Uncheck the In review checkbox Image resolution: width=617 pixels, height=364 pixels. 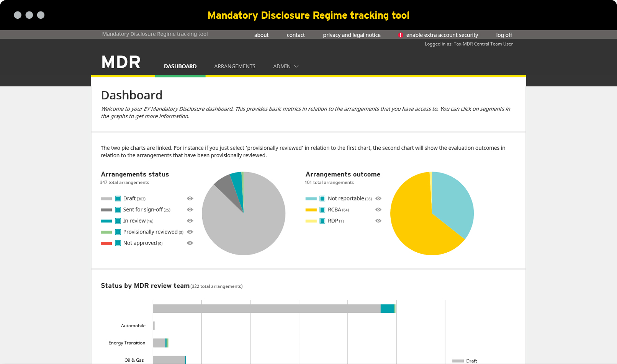(x=118, y=220)
